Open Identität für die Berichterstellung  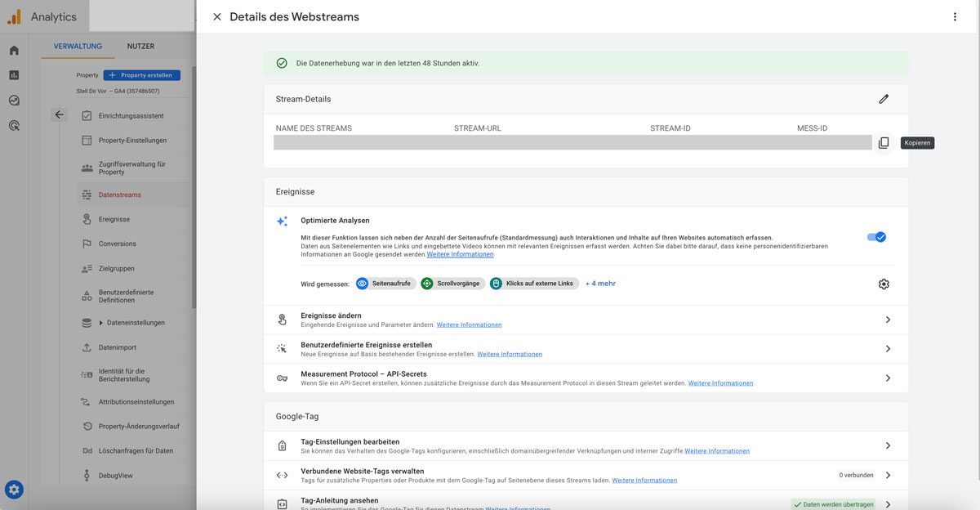(x=123, y=375)
